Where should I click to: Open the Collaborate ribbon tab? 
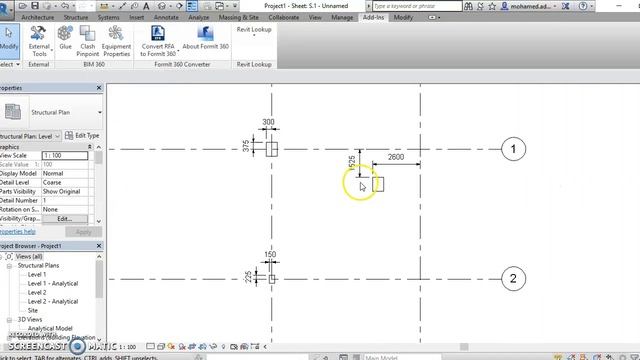pos(284,18)
